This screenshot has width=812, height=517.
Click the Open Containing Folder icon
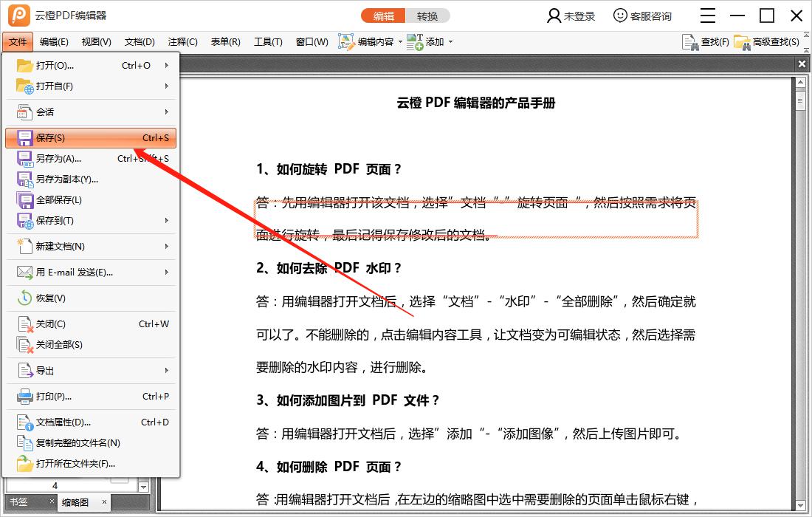(24, 464)
